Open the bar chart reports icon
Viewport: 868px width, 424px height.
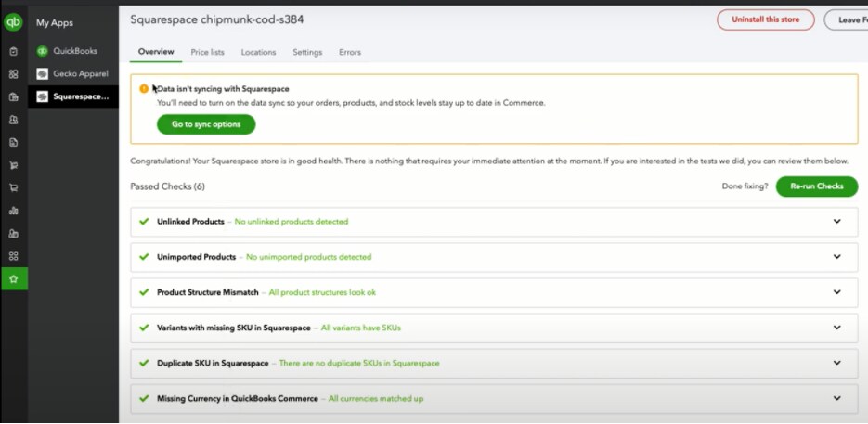tap(14, 211)
